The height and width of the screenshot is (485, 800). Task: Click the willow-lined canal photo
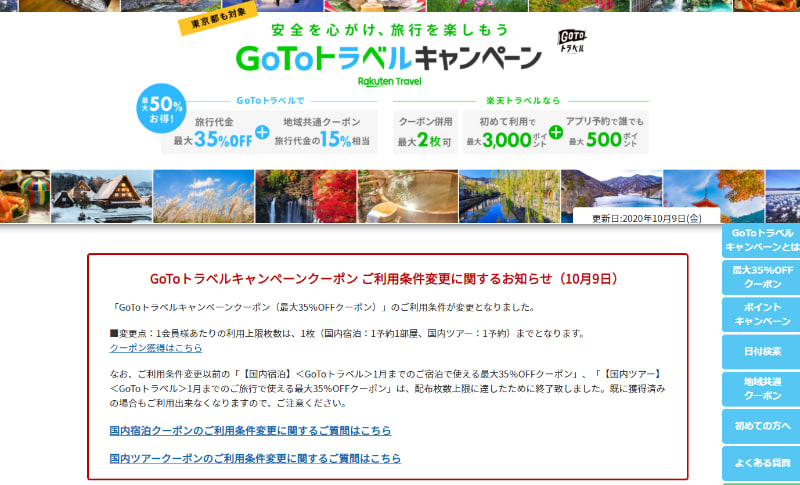(x=510, y=196)
